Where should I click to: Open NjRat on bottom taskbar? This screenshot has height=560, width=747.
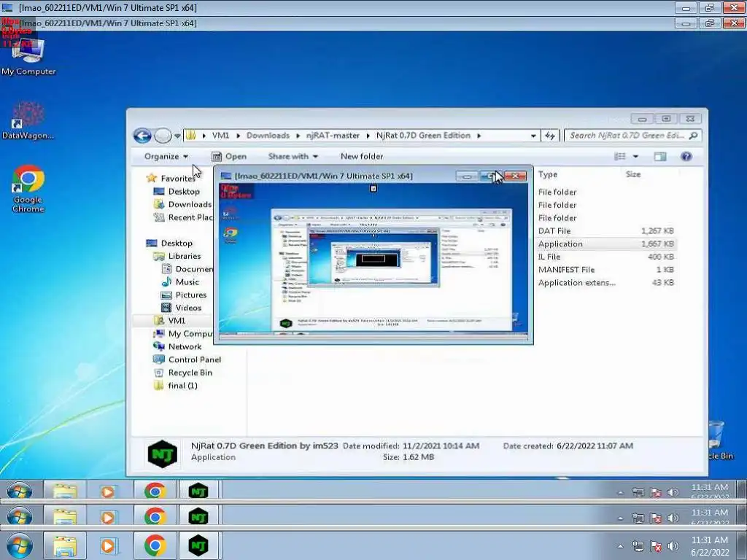[198, 546]
